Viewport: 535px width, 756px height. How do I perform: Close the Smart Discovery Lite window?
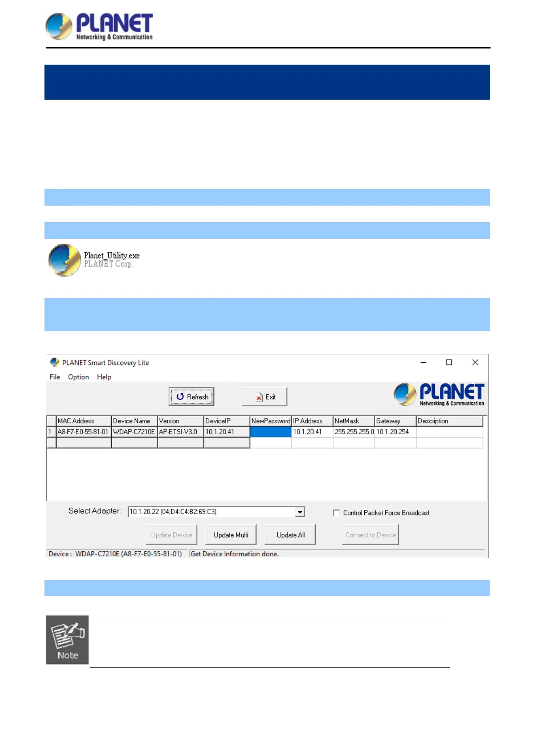(475, 362)
